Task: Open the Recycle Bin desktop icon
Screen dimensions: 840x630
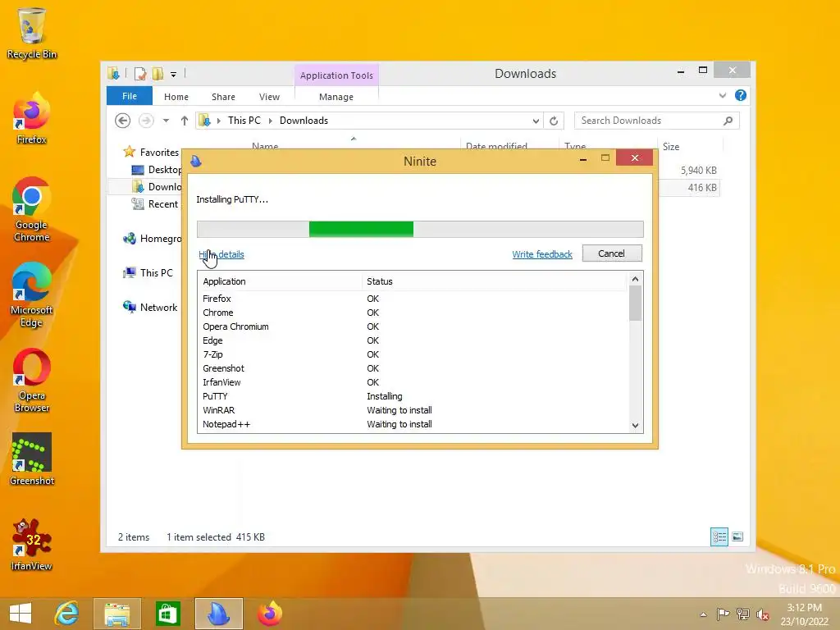Action: click(32, 33)
